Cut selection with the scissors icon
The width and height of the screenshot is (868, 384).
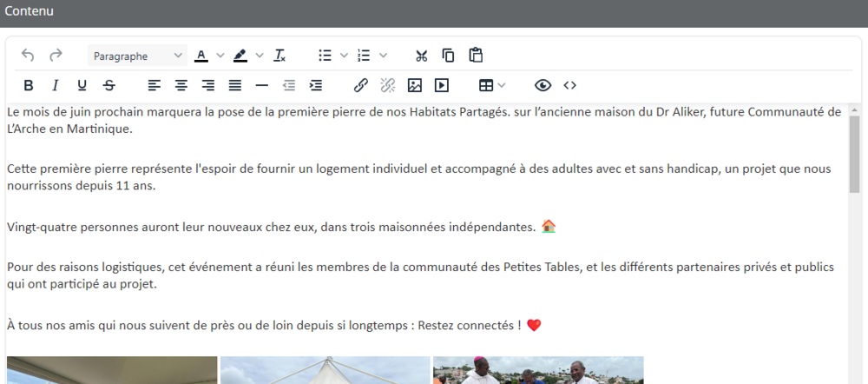(x=422, y=56)
